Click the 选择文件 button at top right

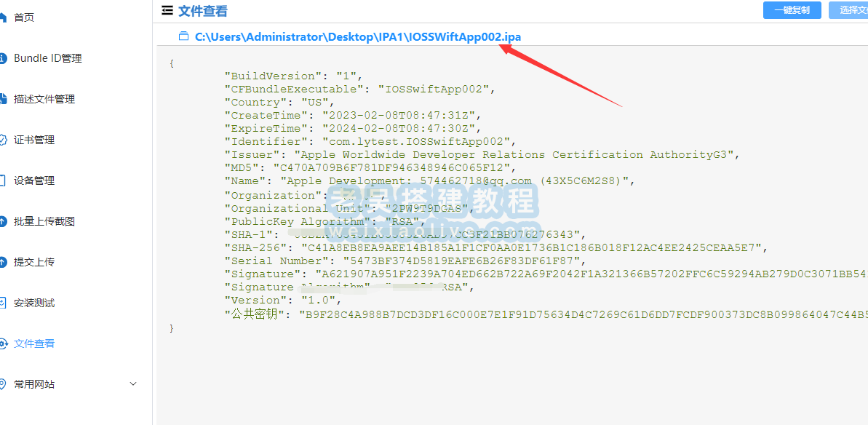point(848,10)
